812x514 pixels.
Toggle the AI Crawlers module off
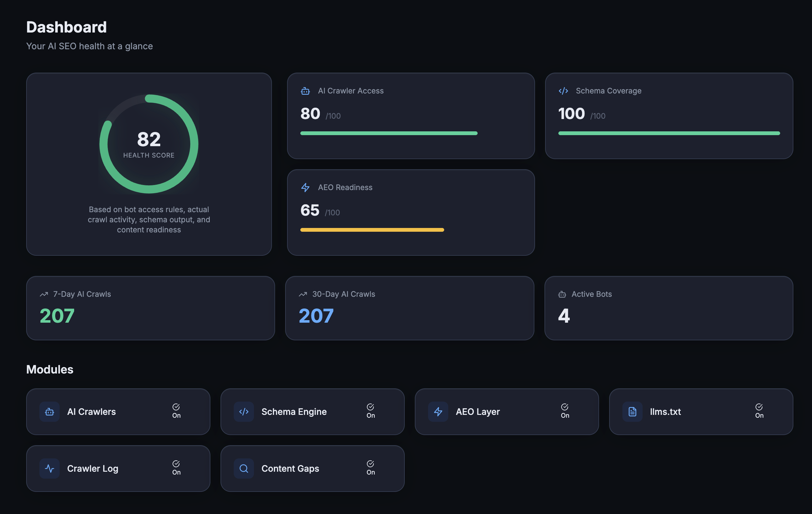[176, 411]
